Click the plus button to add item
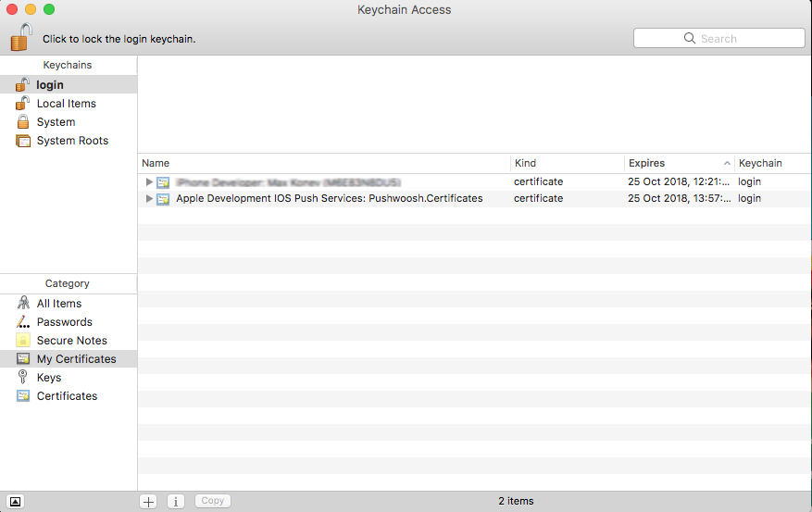This screenshot has width=812, height=512. tap(148, 501)
